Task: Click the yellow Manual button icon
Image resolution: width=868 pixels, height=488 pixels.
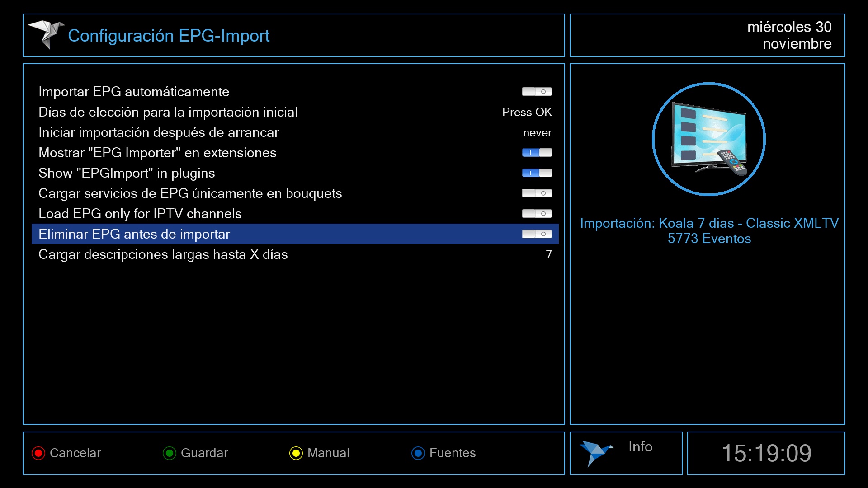Action: coord(296,453)
